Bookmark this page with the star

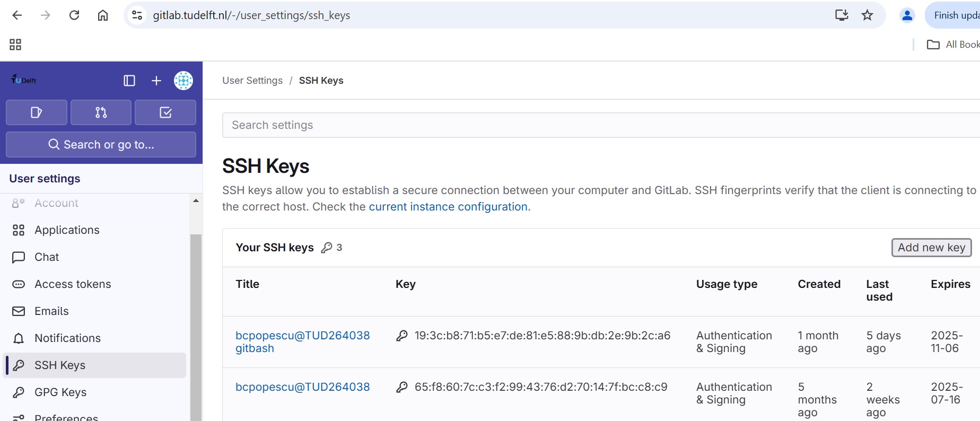click(868, 15)
